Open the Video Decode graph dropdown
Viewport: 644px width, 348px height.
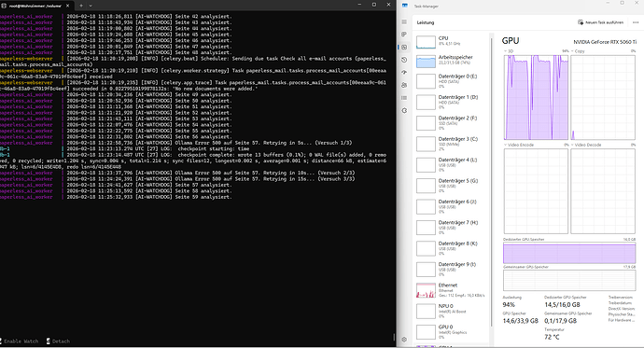[586, 145]
